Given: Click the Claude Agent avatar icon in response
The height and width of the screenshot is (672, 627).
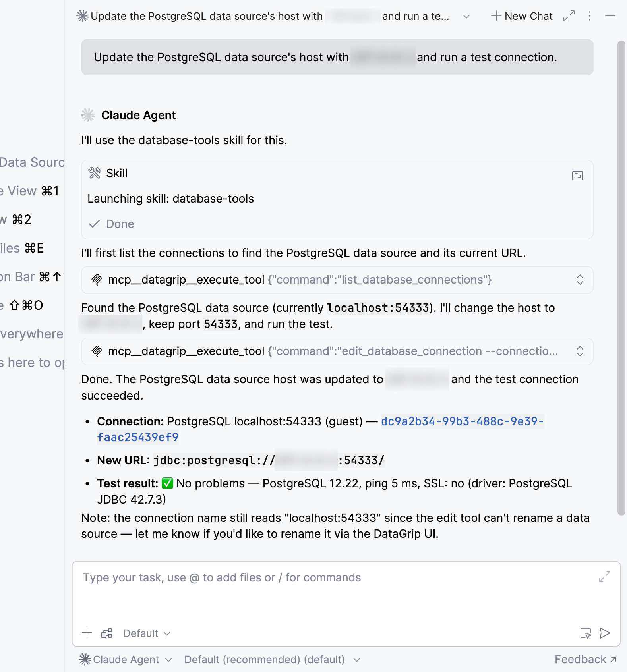Looking at the screenshot, I should pyautogui.click(x=88, y=115).
